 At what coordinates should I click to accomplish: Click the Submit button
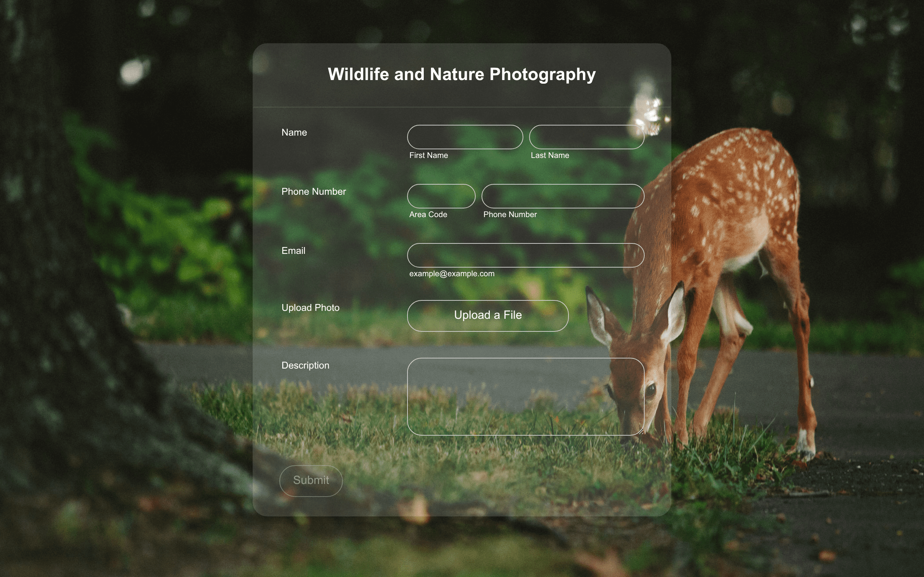pyautogui.click(x=311, y=481)
